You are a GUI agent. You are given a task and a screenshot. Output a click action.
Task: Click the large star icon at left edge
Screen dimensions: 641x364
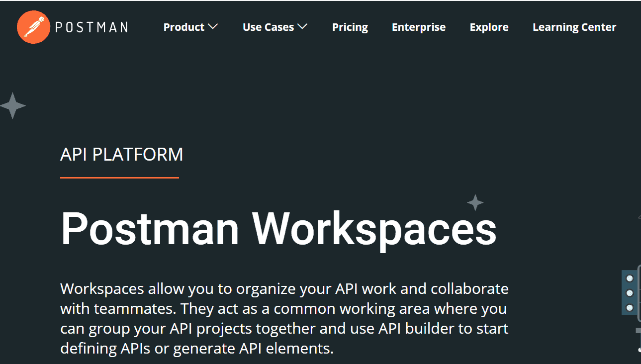pyautogui.click(x=12, y=105)
